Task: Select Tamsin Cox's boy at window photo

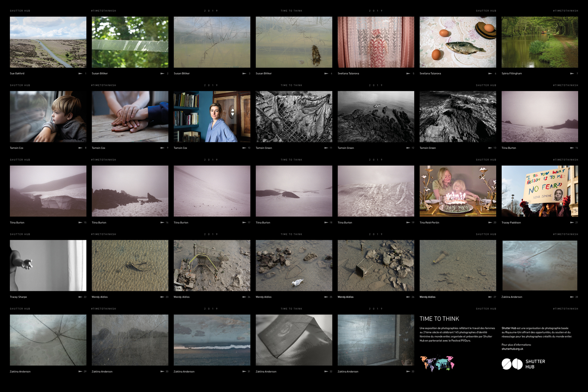Action: click(48, 116)
